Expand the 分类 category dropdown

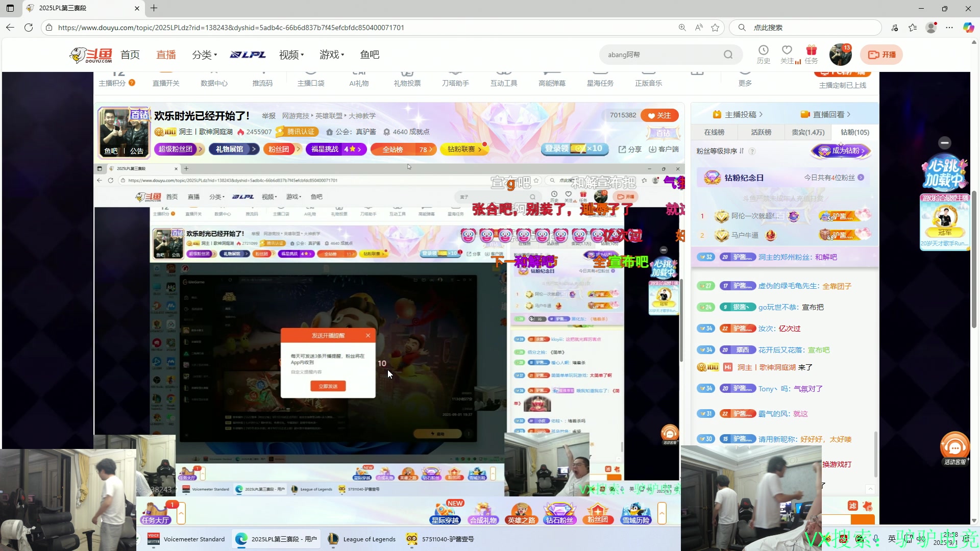pyautogui.click(x=204, y=55)
